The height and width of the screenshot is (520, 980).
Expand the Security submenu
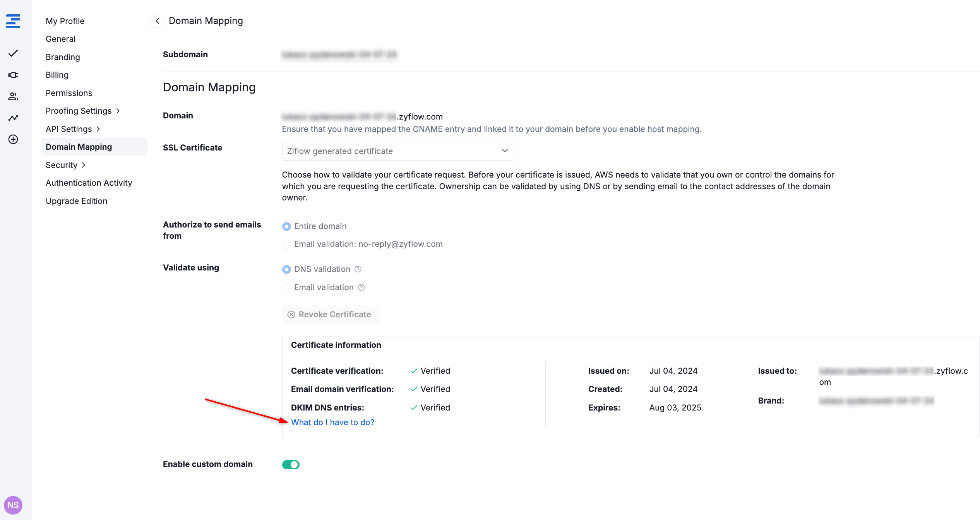coord(65,165)
